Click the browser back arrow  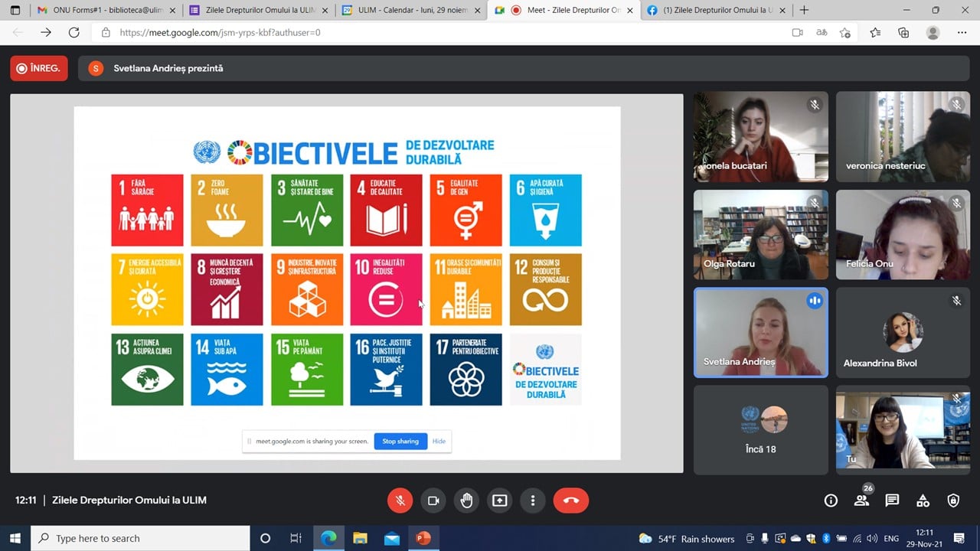18,33
